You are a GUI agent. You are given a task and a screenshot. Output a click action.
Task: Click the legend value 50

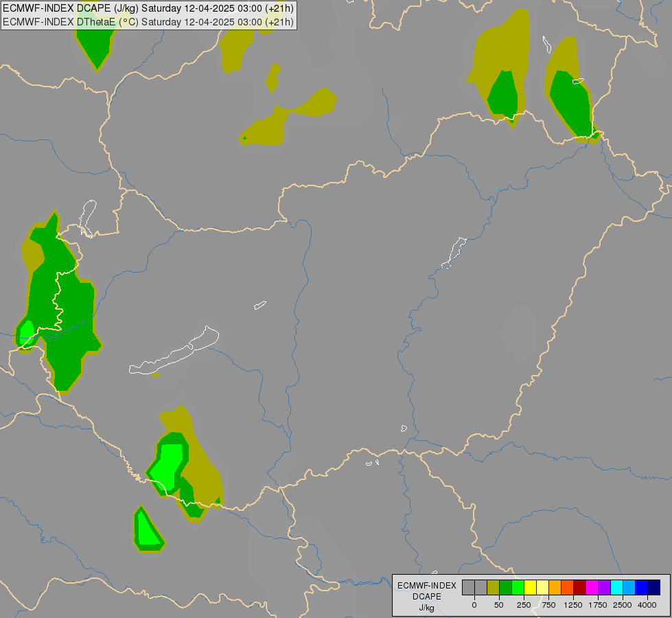point(499,605)
